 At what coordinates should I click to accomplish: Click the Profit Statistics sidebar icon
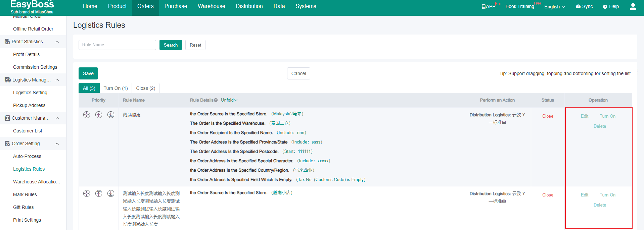7,42
